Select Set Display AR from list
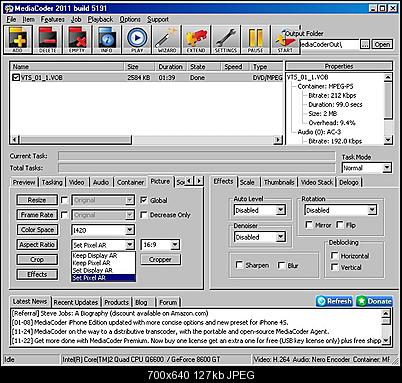The width and height of the screenshot is (402, 383). click(103, 270)
